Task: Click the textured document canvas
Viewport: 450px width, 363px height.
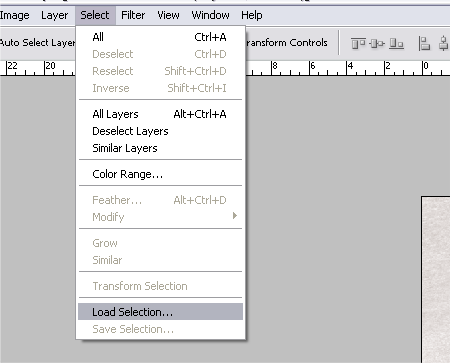Action: 436,280
